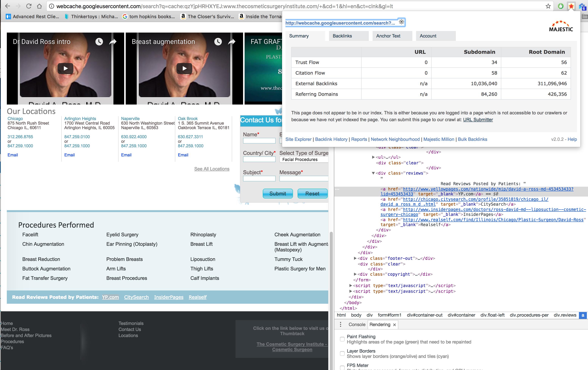
Task: Switch to the Console drawer tab
Action: pyautogui.click(x=357, y=324)
